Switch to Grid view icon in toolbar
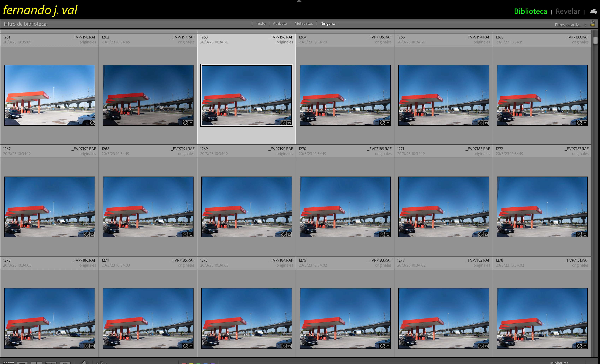 click(x=8, y=363)
